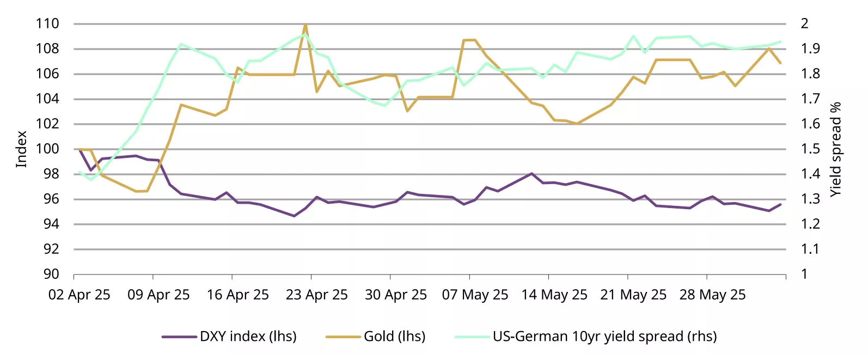Toggle 'US-German 10yr yield spread (rhs)' legend label
Screen dimensions: 868x354
[x=605, y=337]
